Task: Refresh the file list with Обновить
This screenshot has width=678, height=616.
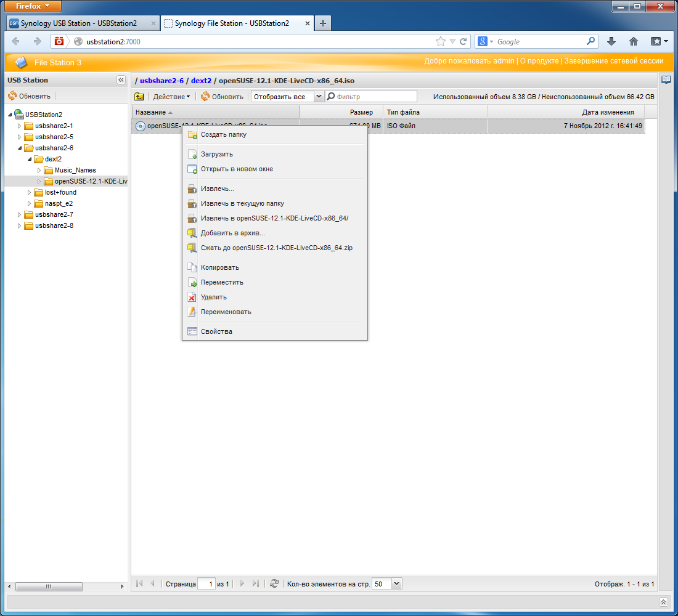Action: (x=223, y=96)
